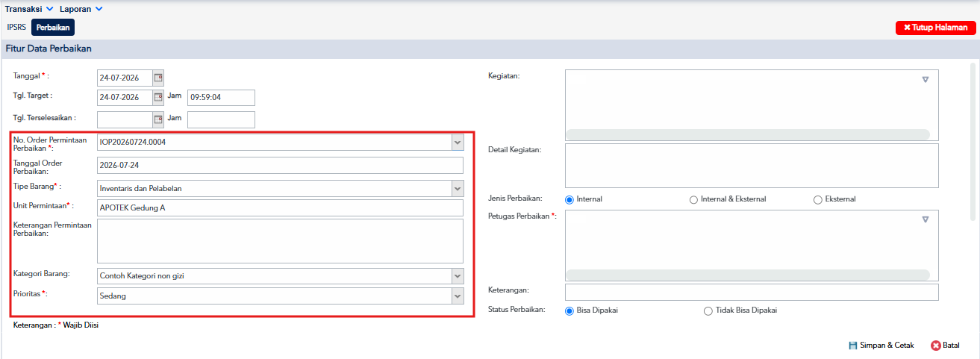Open the Laporan menu
Image resolution: width=980 pixels, height=359 pixels.
[x=81, y=9]
